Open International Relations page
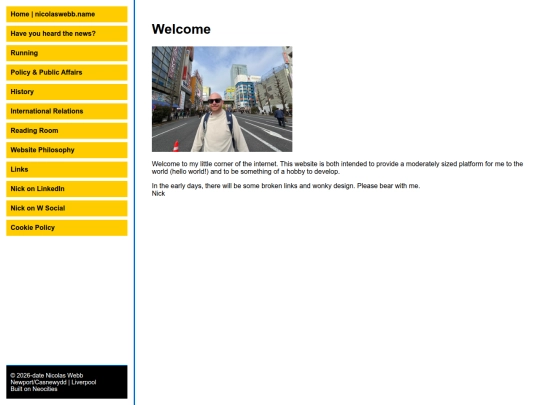 (x=67, y=111)
